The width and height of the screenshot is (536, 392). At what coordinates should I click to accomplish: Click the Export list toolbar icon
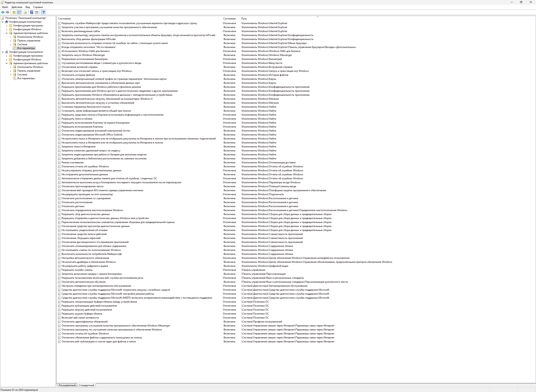click(x=25, y=12)
